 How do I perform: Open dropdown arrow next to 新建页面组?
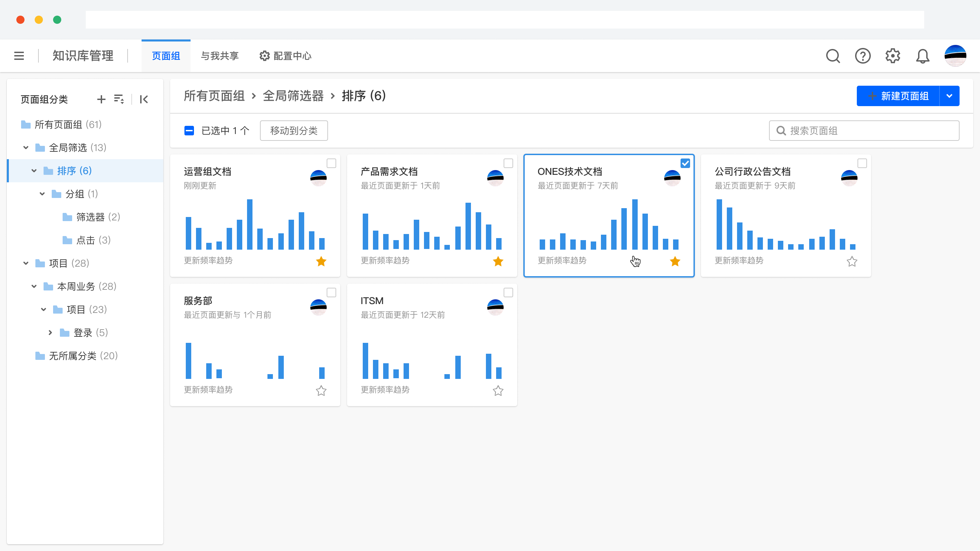(949, 96)
